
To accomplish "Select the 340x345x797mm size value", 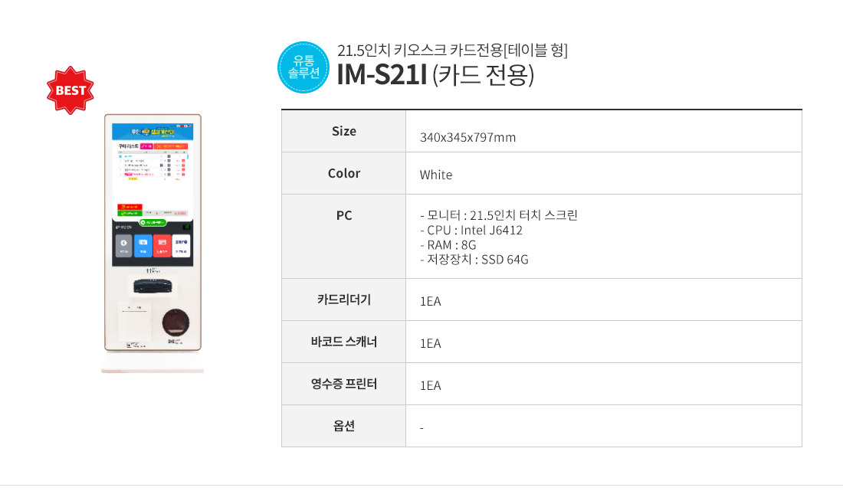I will point(467,138).
